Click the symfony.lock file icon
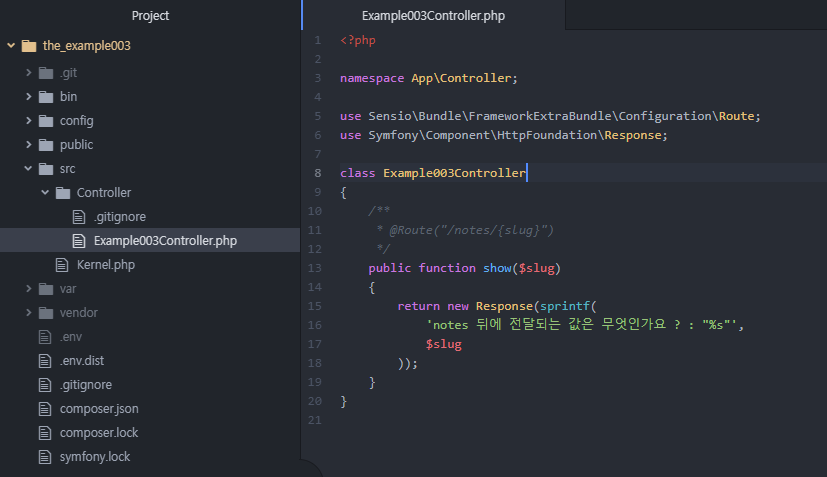The image size is (827, 477). 45,457
